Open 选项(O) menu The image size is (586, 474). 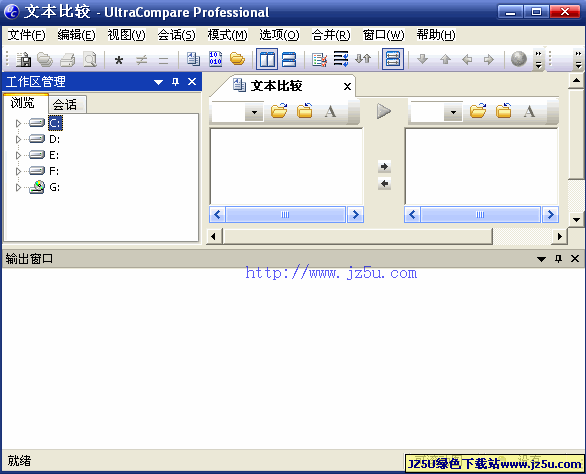[x=279, y=35]
